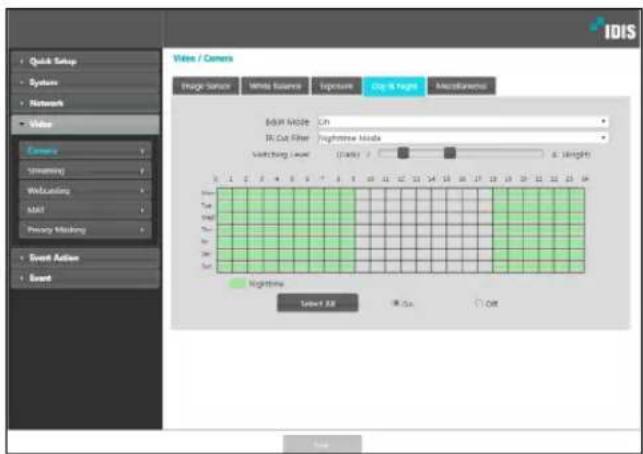The width and height of the screenshot is (643, 454).
Task: Click the Video / Camera page heading
Action: 203,59
